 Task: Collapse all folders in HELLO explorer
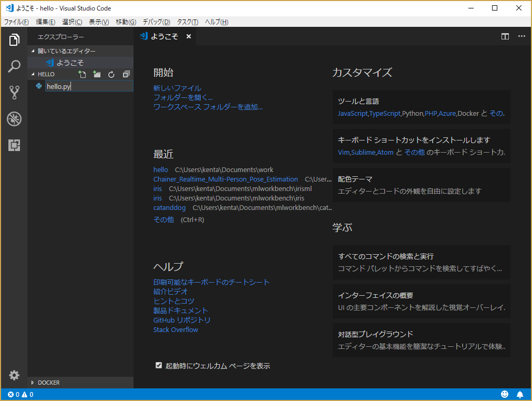(x=126, y=74)
